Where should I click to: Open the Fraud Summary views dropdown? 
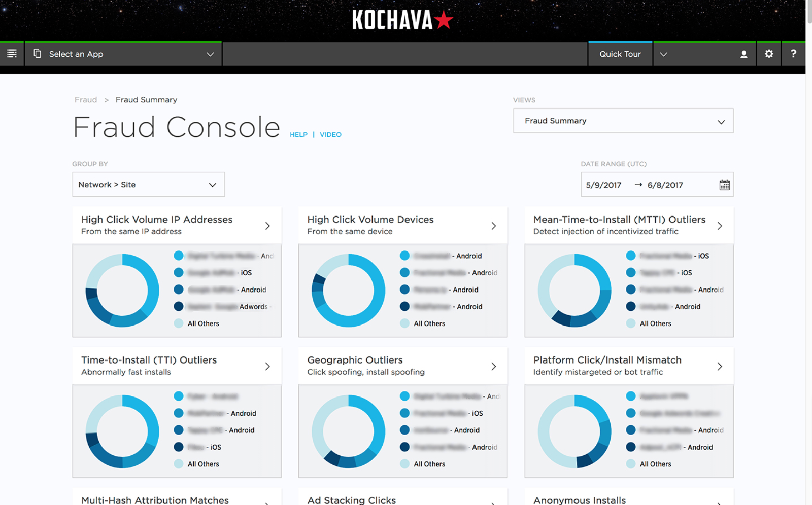[623, 121]
